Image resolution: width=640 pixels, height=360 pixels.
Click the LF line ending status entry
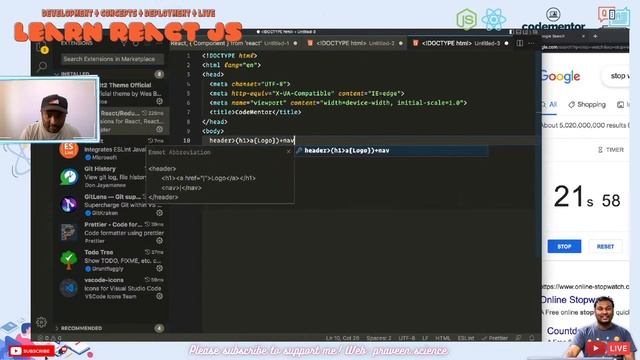[x=425, y=338]
